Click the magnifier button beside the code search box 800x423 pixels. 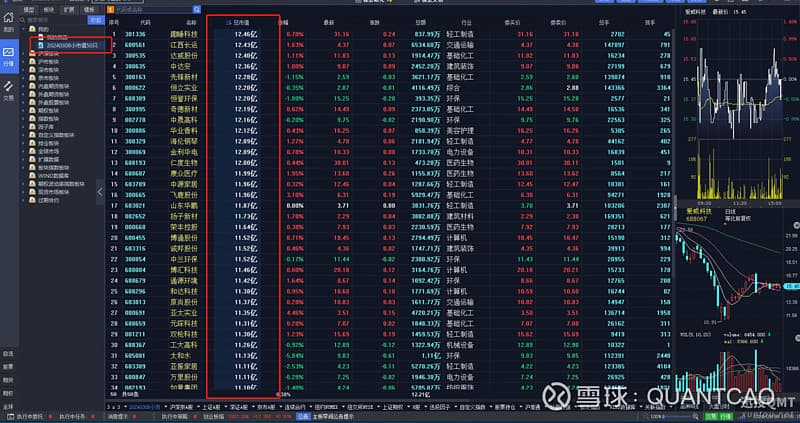[x=197, y=9]
